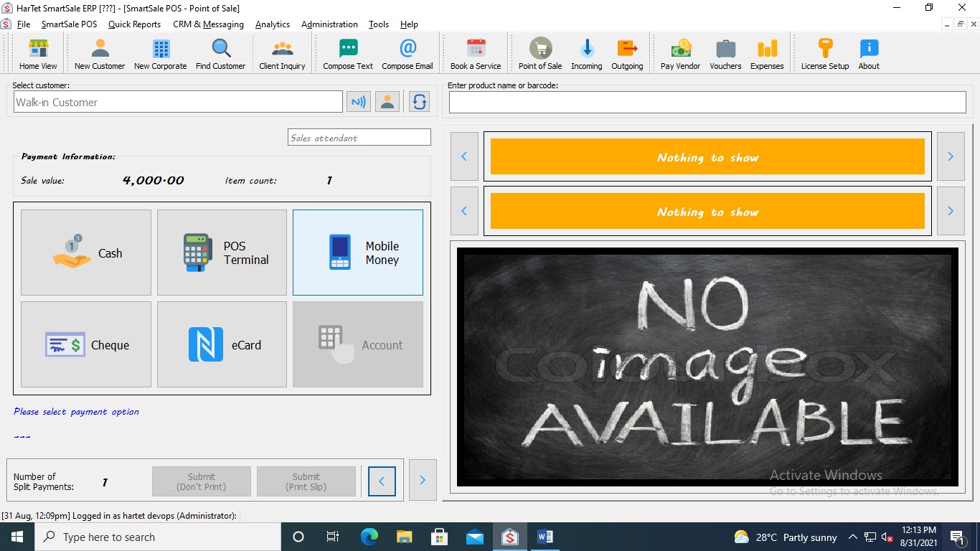Screen dimensions: 980x551
Task: Select Cash payment option
Action: (x=86, y=253)
